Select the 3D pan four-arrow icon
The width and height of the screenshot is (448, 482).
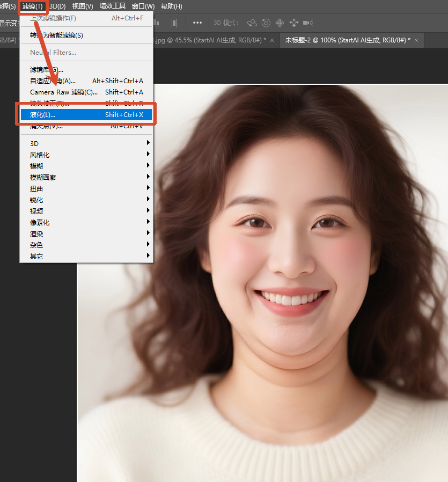280,23
